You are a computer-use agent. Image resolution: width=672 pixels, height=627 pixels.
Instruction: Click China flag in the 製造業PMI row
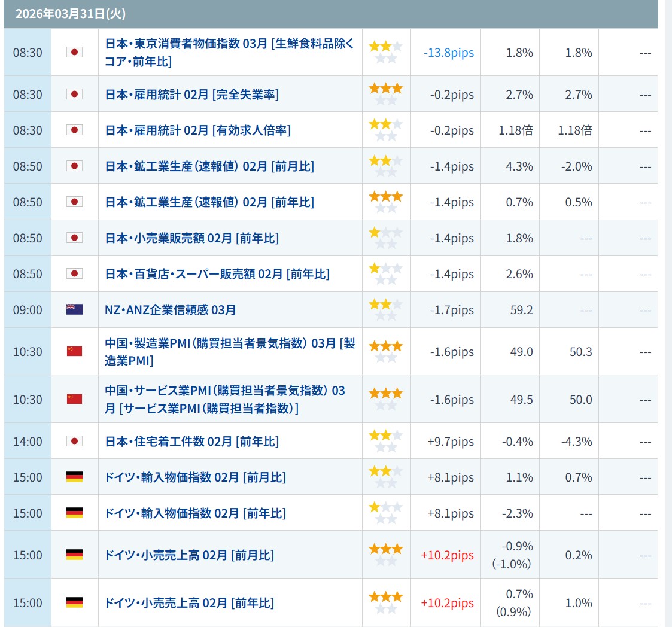[74, 351]
